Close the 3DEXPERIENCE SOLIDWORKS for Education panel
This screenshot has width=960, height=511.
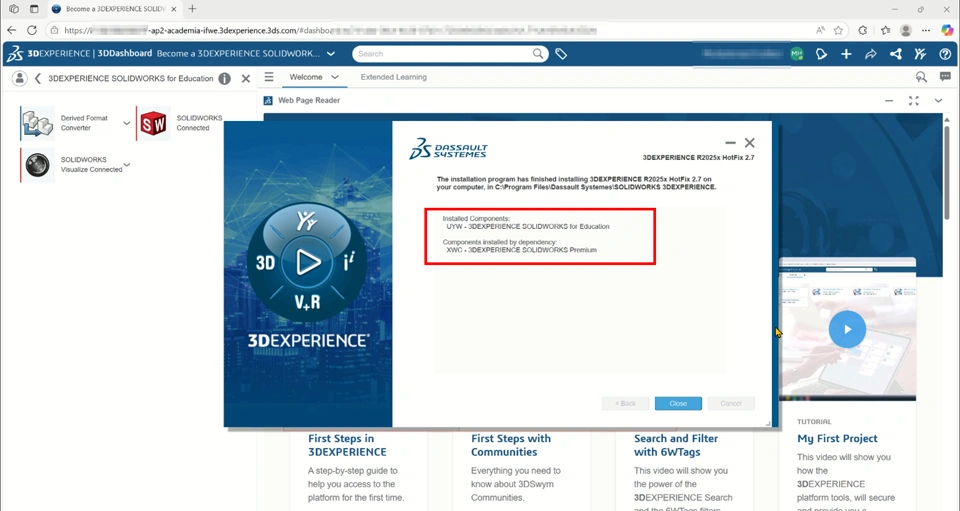click(246, 78)
